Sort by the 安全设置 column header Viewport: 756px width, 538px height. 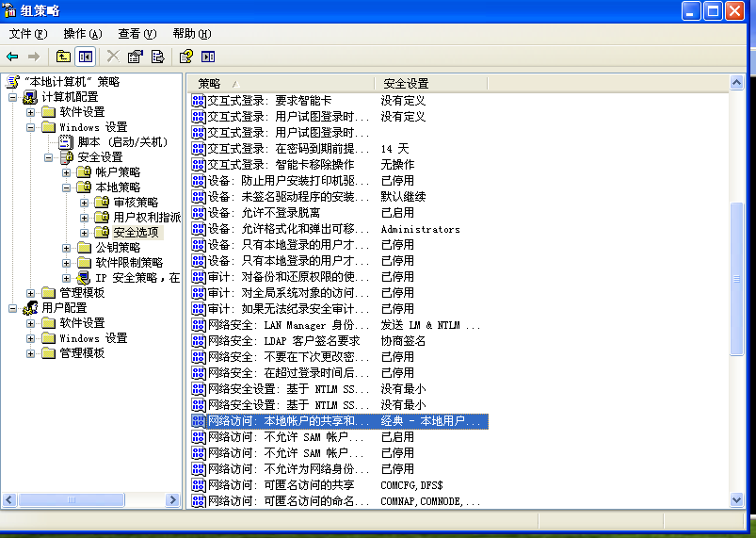tap(431, 84)
